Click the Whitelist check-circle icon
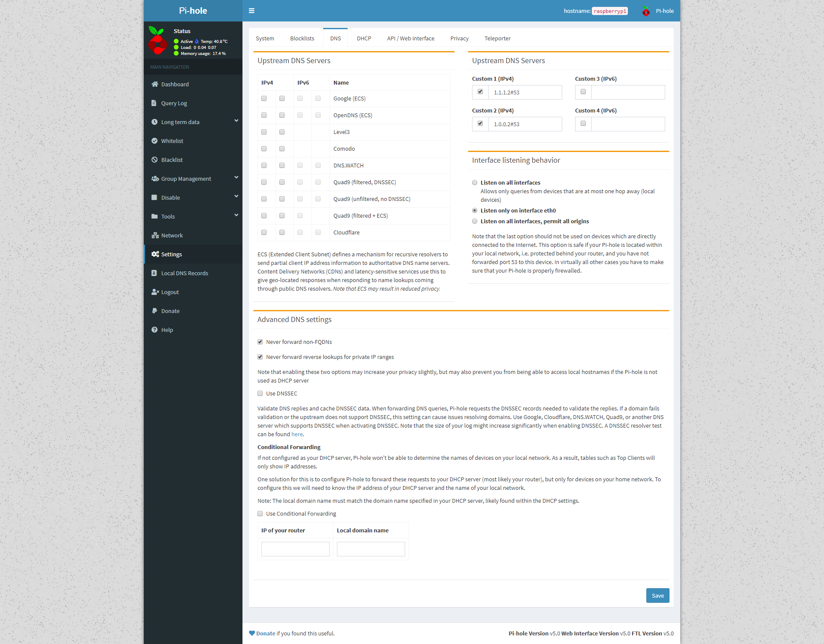 point(154,141)
